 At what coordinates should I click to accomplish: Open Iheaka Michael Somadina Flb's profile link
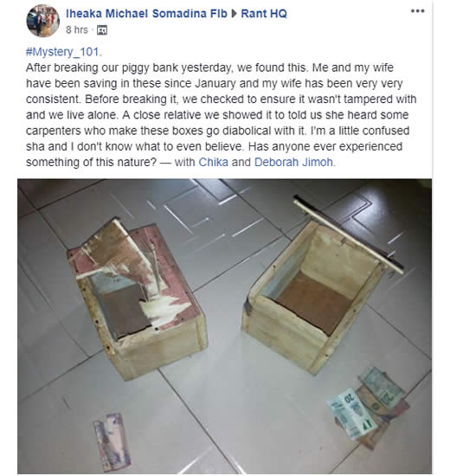pyautogui.click(x=146, y=14)
